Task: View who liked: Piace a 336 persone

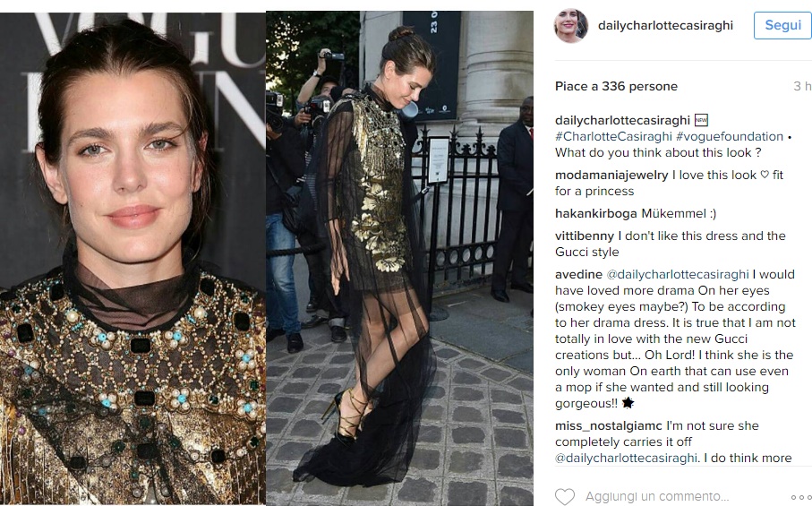Action: [616, 86]
